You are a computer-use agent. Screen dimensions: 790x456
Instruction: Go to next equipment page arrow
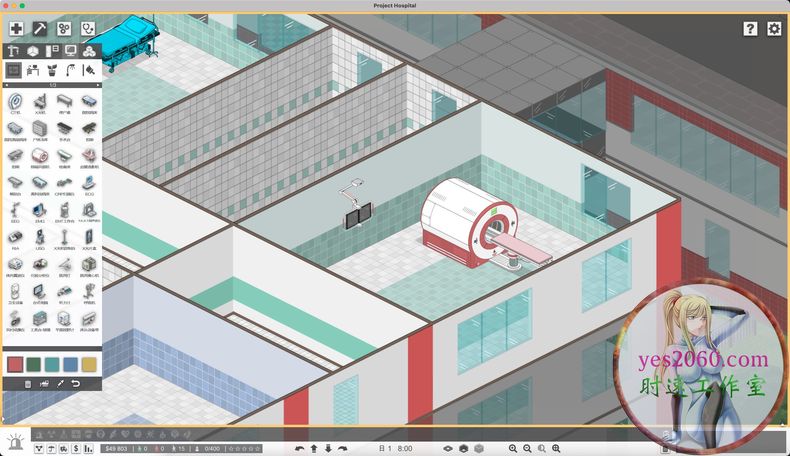tap(96, 86)
